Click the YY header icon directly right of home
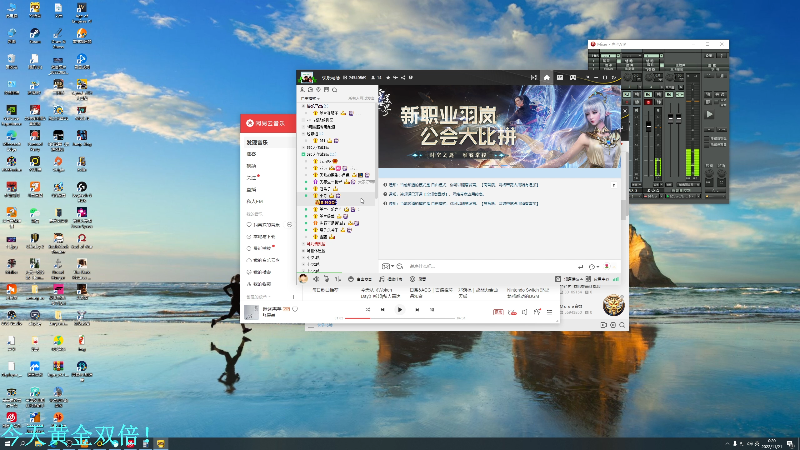800x450 pixels. coord(560,78)
